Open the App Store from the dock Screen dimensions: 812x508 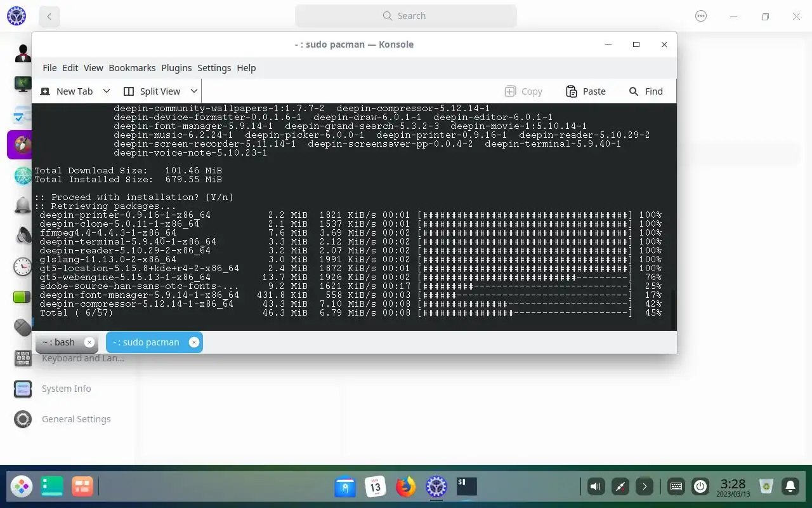pyautogui.click(x=345, y=487)
